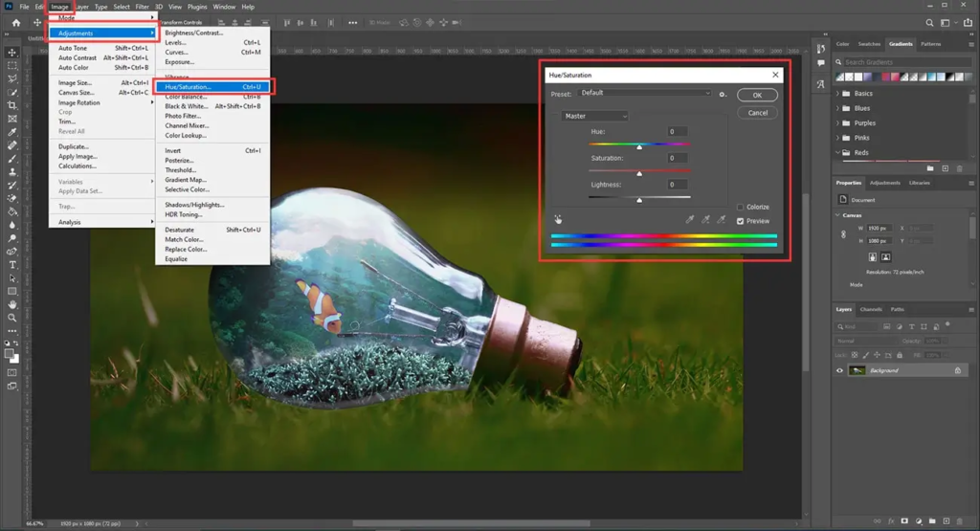Viewport: 980px width, 531px height.
Task: Click OK in Hue/Saturation dialog
Action: 757,95
